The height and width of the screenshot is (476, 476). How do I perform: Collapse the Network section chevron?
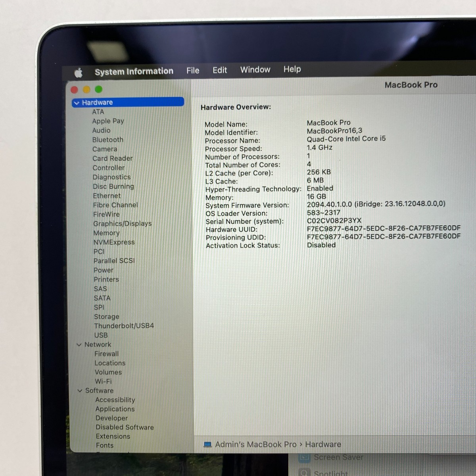pos(79,345)
